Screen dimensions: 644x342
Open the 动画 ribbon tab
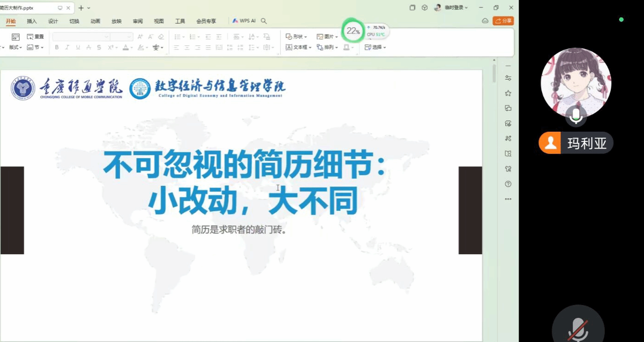pyautogui.click(x=95, y=21)
